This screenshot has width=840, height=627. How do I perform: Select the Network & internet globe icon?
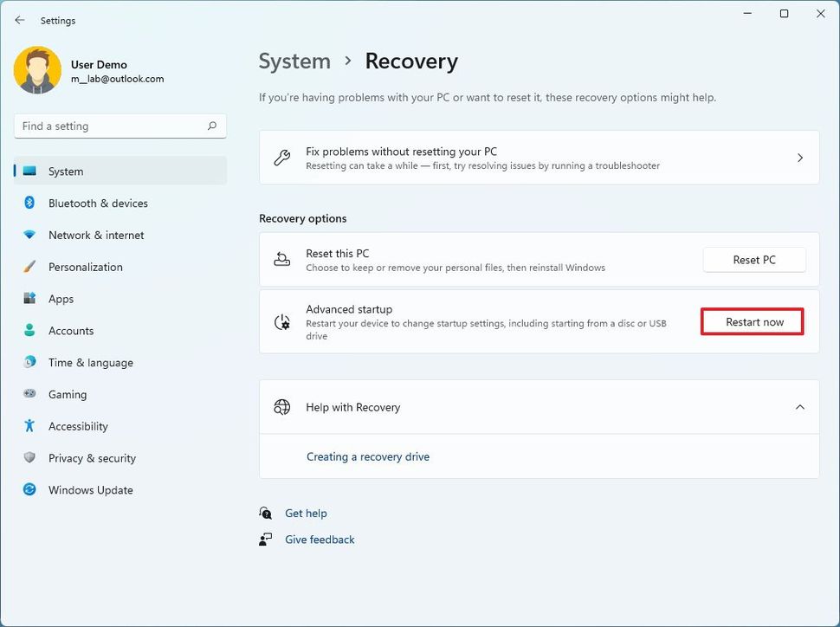tap(31, 235)
